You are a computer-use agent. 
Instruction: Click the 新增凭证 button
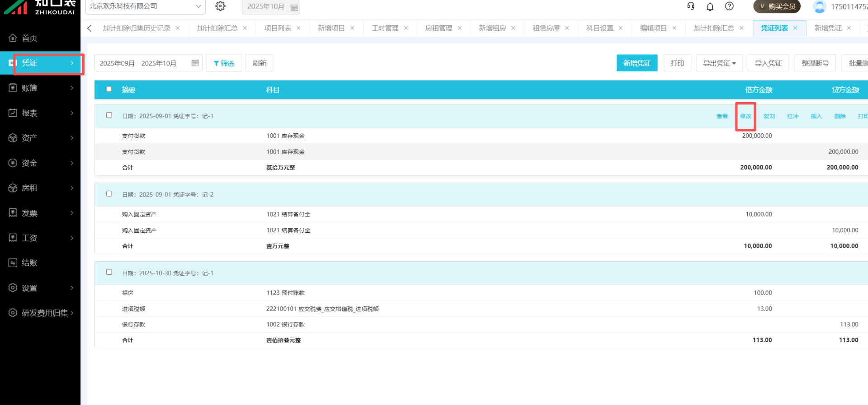tap(637, 63)
